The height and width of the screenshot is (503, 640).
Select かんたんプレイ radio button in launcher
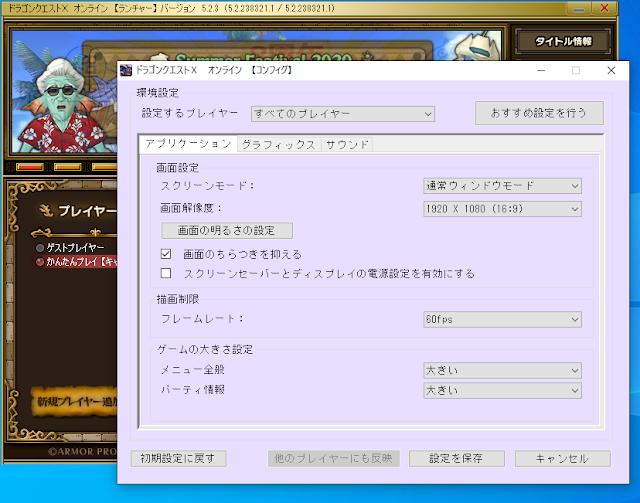[x=40, y=262]
